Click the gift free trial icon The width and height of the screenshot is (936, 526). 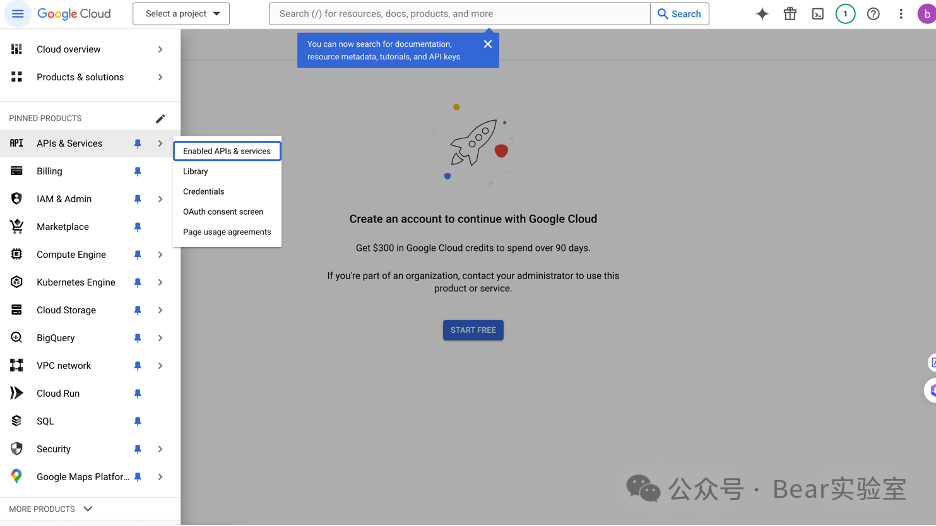790,14
